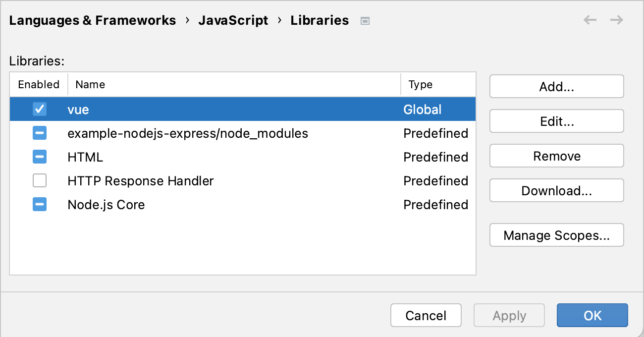Apply the library changes
The height and width of the screenshot is (337, 644).
tap(509, 315)
